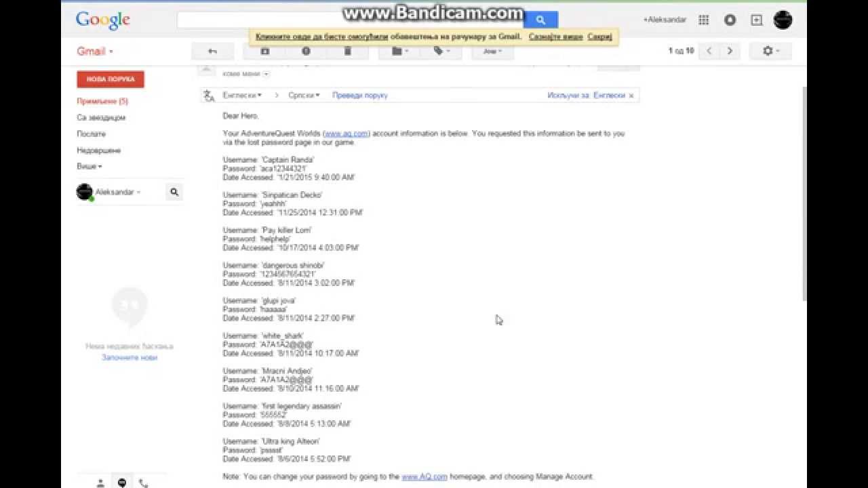Open the Са звездицом starred folder
This screenshot has height=488, width=868.
pyautogui.click(x=101, y=118)
